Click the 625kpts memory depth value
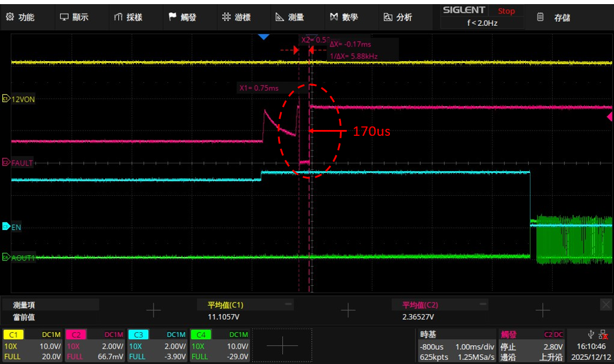Image resolution: width=614 pixels, height=364 pixels. pos(434,357)
